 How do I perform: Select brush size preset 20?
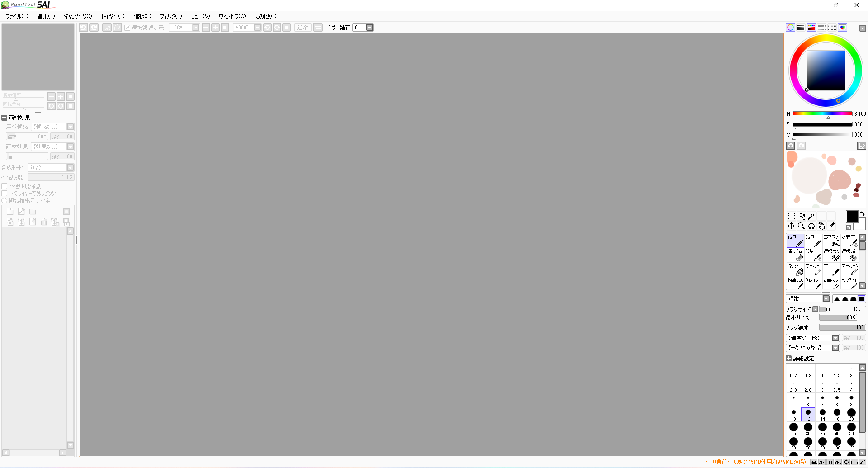coord(851,414)
